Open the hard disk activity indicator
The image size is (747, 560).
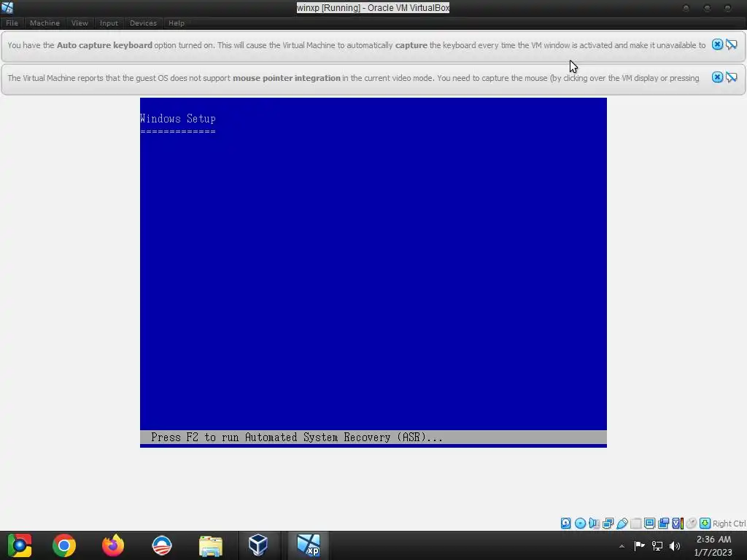pyautogui.click(x=565, y=524)
